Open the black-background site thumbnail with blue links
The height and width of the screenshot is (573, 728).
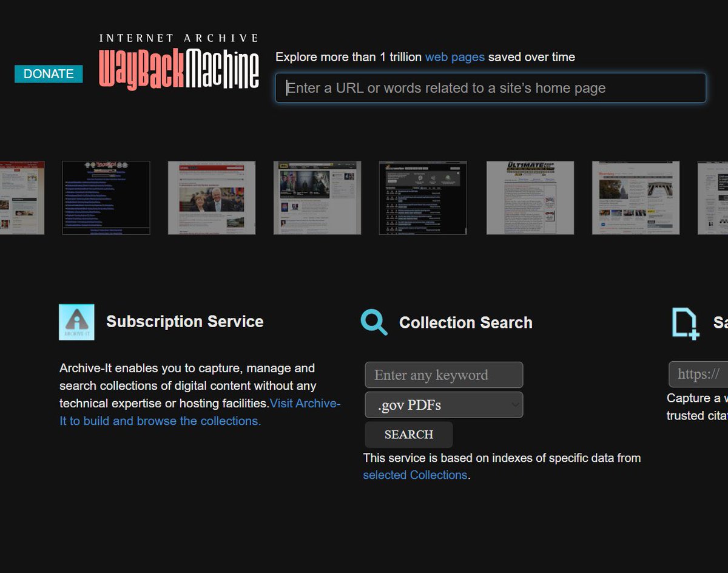106,198
